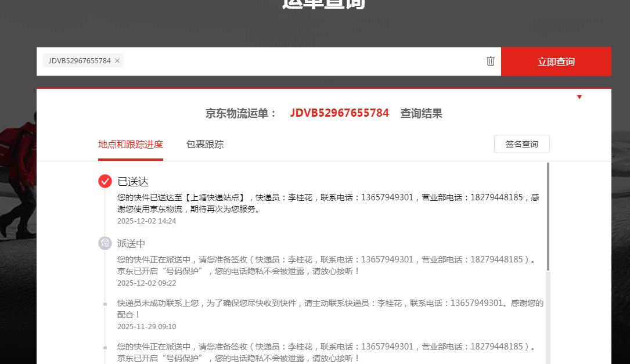Open the 包裹跟踪 tab

point(205,145)
